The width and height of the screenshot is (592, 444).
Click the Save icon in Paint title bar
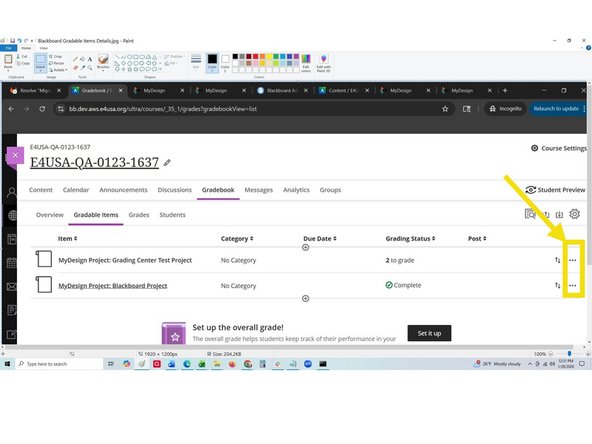pos(12,40)
